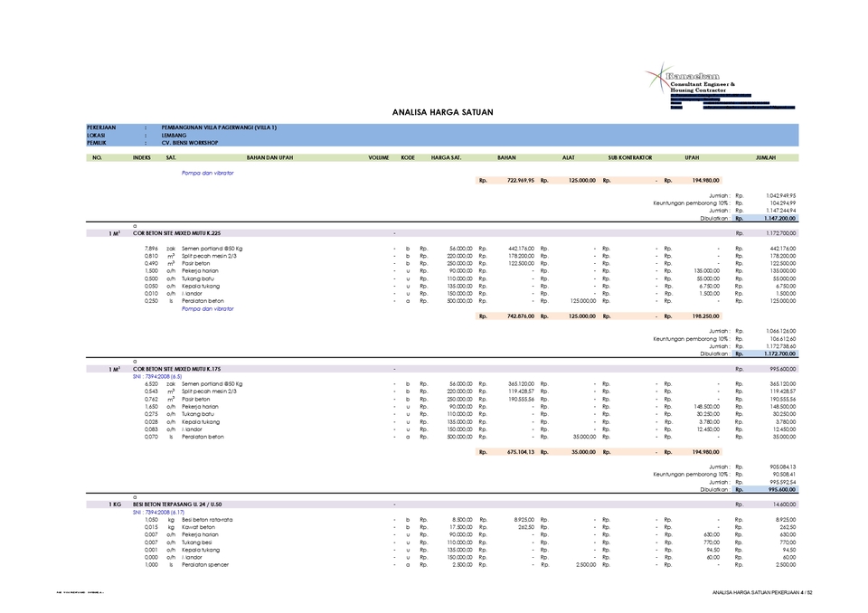The height and width of the screenshot is (613, 868).
Task: Select the owner name 'CV. BIENSI WORKSHOP'
Action: [190, 143]
